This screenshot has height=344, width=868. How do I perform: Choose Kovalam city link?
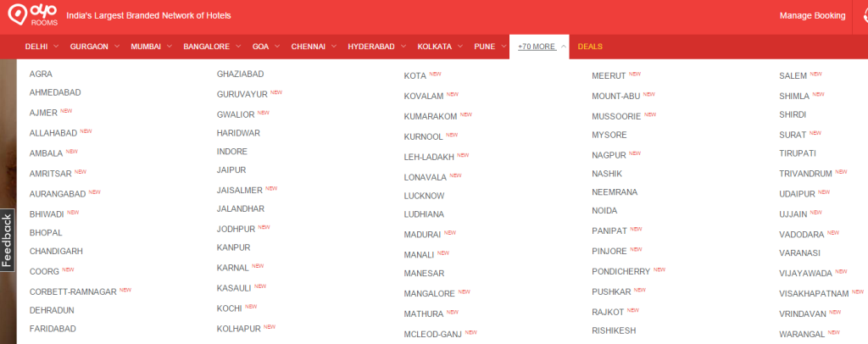(x=424, y=97)
